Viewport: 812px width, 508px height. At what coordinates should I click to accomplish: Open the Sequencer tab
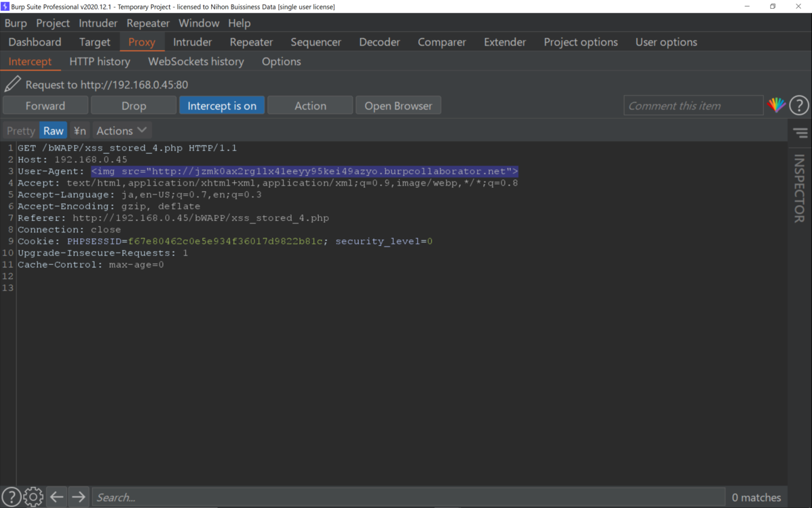[x=316, y=42]
